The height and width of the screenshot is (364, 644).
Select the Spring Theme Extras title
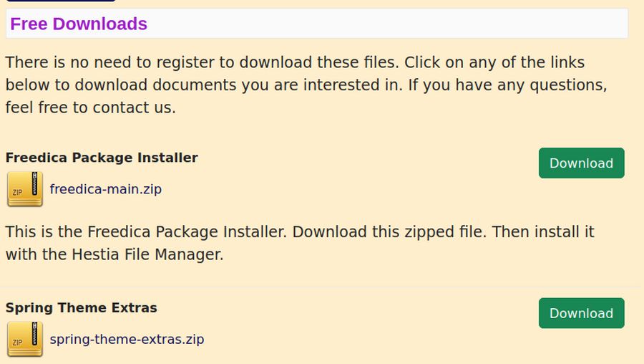pyautogui.click(x=82, y=307)
